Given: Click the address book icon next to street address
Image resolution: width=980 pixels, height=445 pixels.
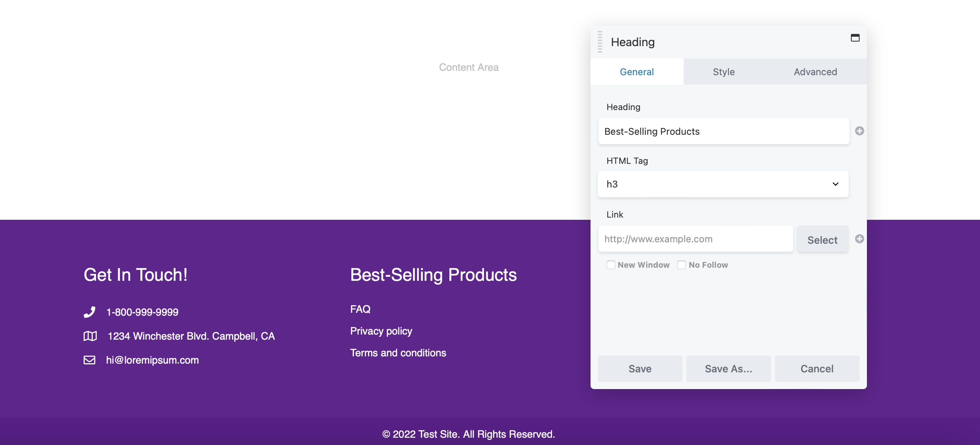Looking at the screenshot, I should coord(90,336).
